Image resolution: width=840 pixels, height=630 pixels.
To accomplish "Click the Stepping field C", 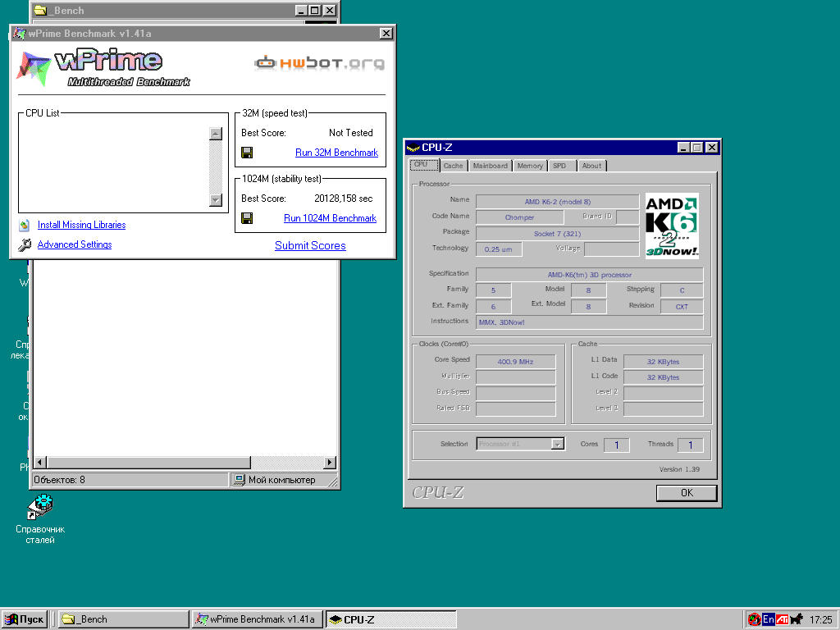I will [682, 290].
